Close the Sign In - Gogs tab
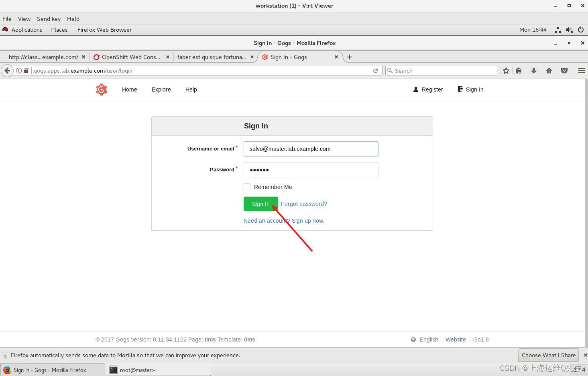 [x=336, y=57]
